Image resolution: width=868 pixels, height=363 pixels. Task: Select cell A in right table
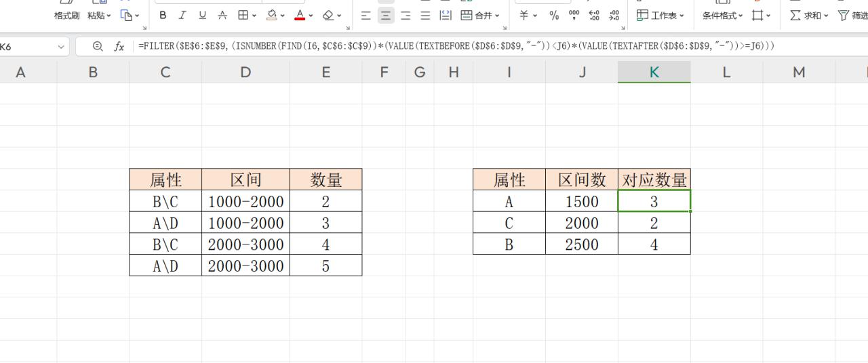pyautogui.click(x=509, y=201)
